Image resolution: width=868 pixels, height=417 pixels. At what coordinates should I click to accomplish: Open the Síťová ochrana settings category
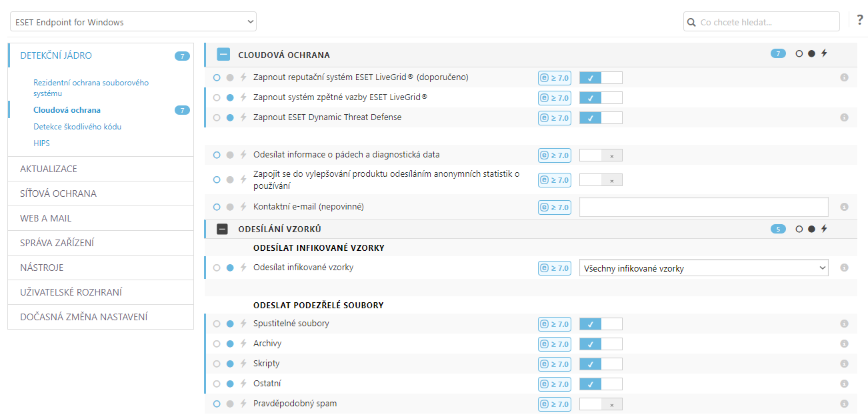click(100, 193)
